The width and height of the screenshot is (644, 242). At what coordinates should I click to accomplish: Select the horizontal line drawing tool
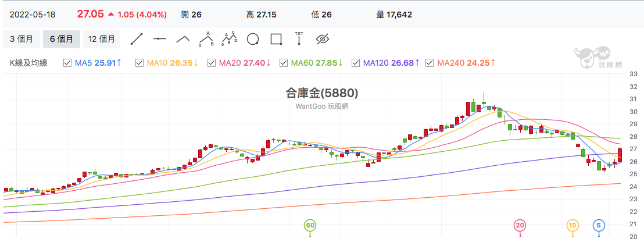coord(159,39)
